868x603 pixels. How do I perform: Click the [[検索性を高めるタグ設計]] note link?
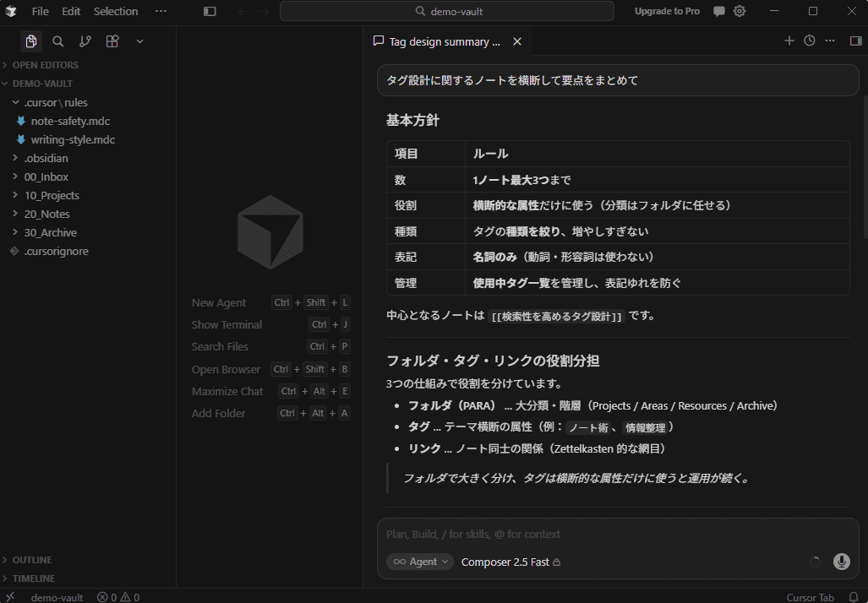557,317
